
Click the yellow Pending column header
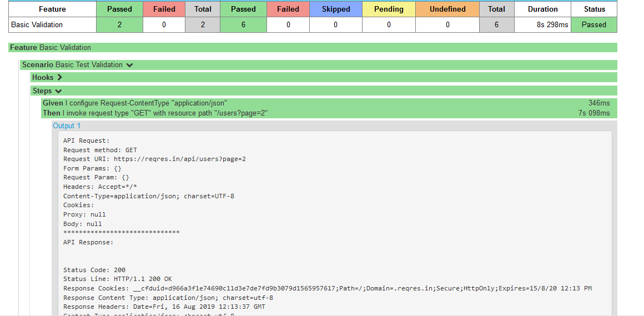tap(389, 9)
